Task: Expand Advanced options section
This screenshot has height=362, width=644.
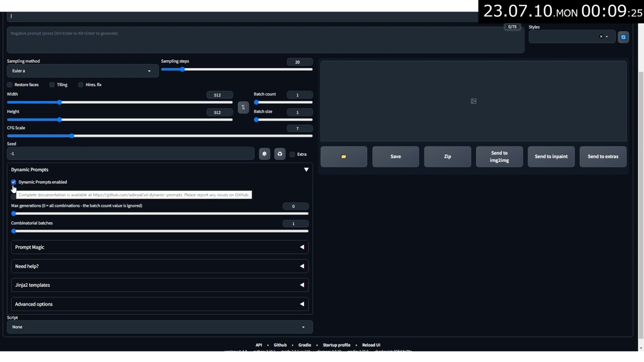Action: coord(159,304)
